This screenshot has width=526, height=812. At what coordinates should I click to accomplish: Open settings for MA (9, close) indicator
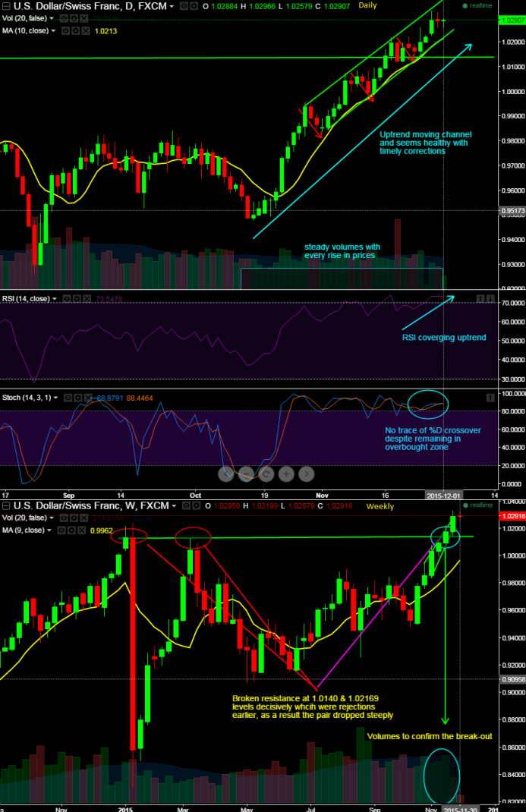click(x=71, y=530)
